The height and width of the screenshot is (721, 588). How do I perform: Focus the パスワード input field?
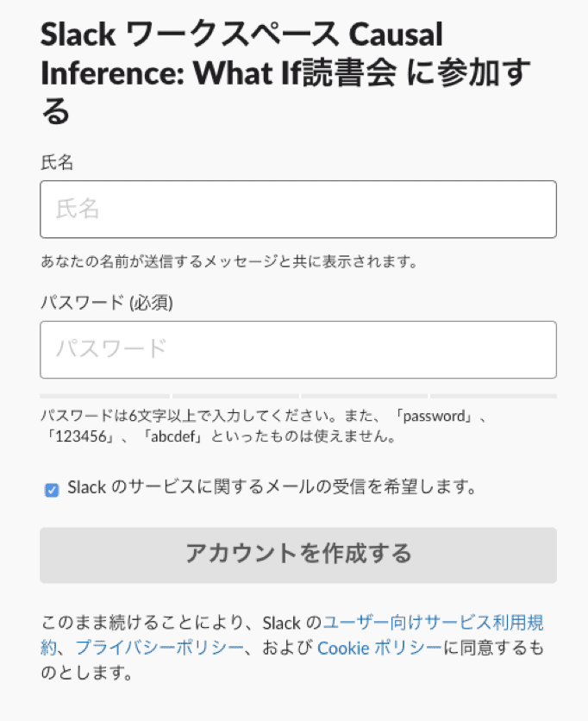point(297,349)
